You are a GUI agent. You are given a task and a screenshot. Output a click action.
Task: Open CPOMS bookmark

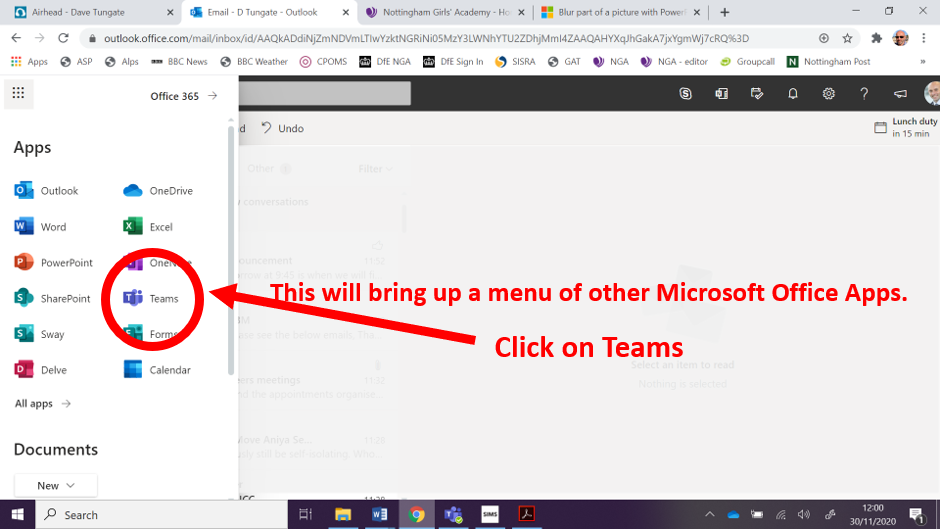point(323,62)
